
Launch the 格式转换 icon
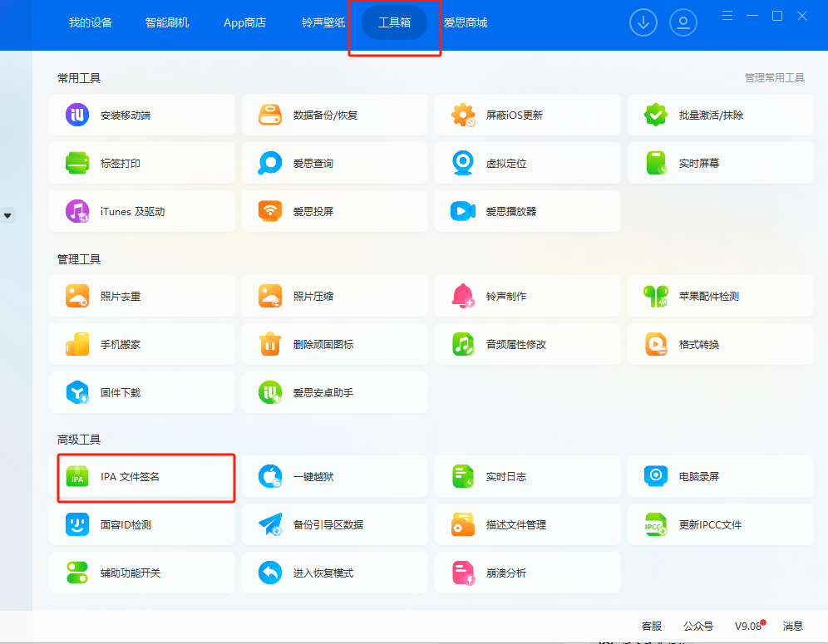655,344
